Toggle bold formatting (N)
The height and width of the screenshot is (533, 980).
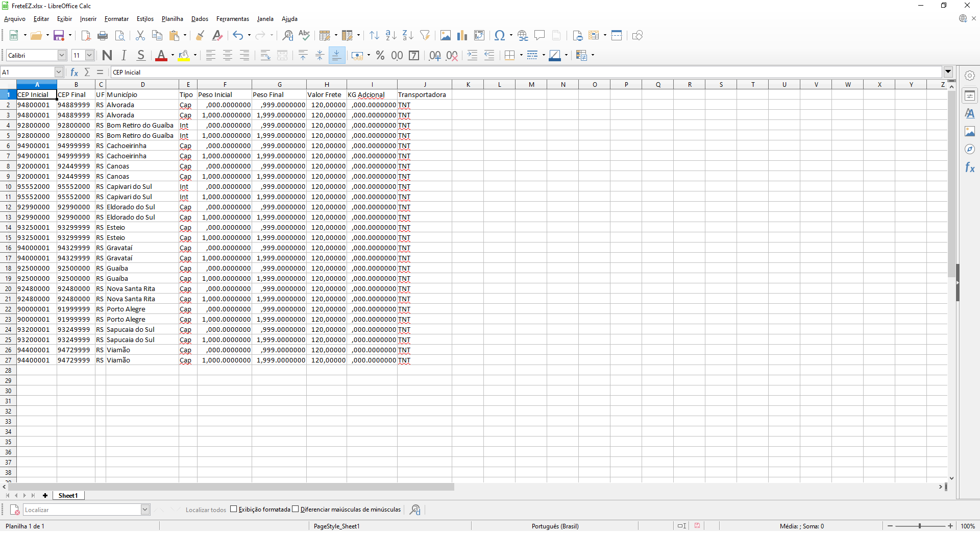(107, 55)
